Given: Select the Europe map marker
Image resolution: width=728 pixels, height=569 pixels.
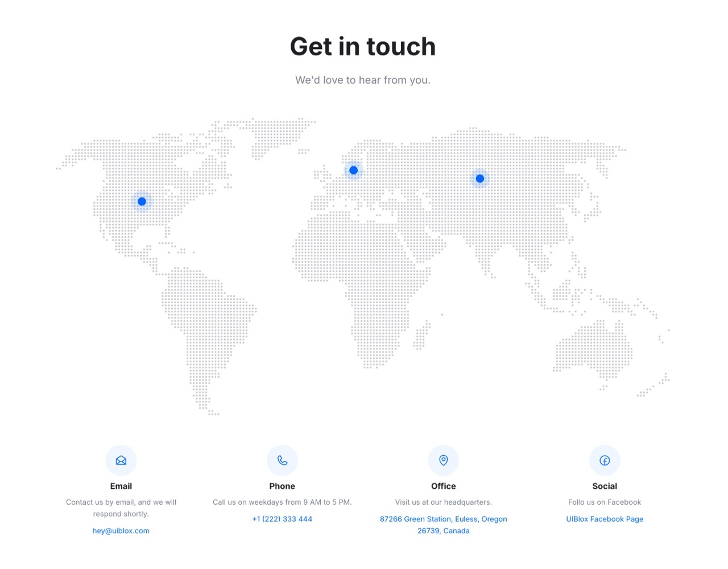Looking at the screenshot, I should [x=353, y=170].
